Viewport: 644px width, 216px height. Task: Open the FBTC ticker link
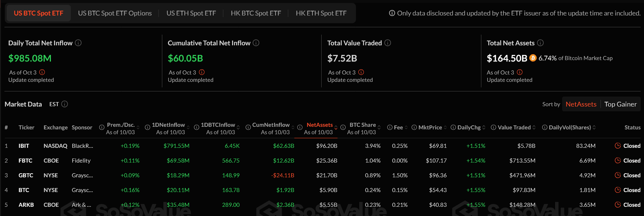pyautogui.click(x=25, y=161)
